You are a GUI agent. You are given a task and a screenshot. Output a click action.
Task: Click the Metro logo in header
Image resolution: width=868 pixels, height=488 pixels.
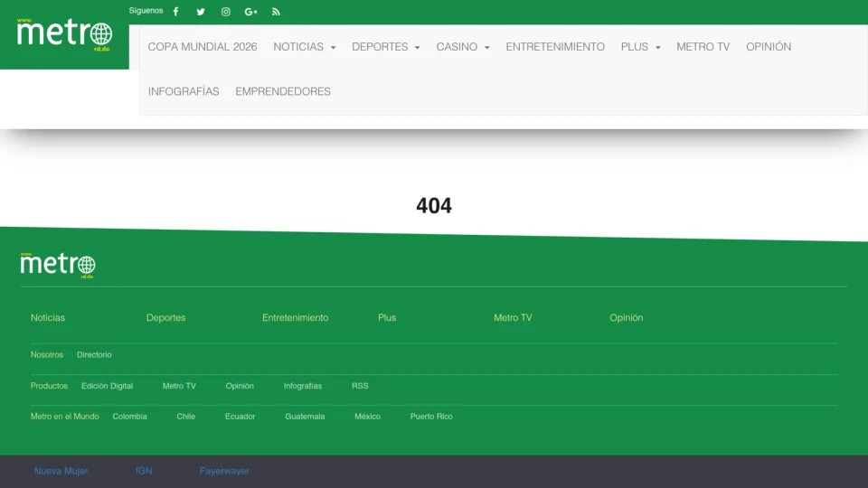64,35
